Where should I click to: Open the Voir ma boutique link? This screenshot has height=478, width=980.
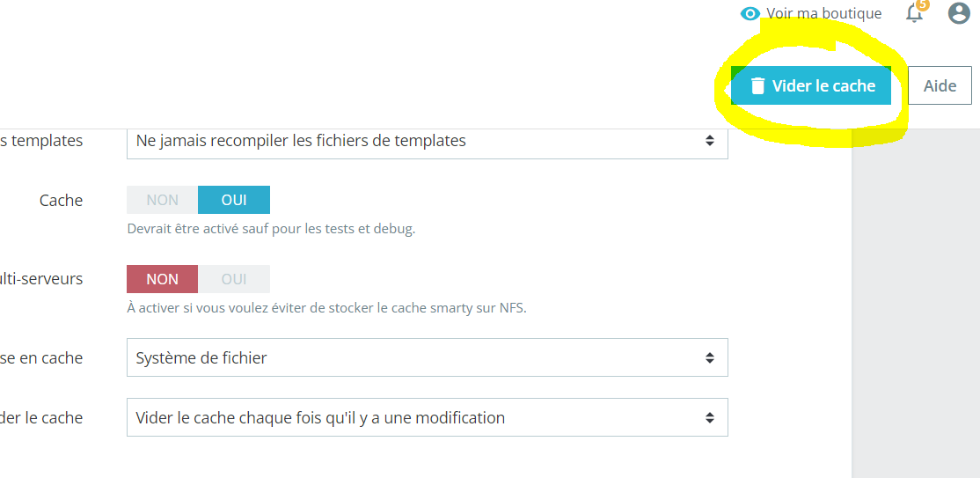tap(823, 13)
